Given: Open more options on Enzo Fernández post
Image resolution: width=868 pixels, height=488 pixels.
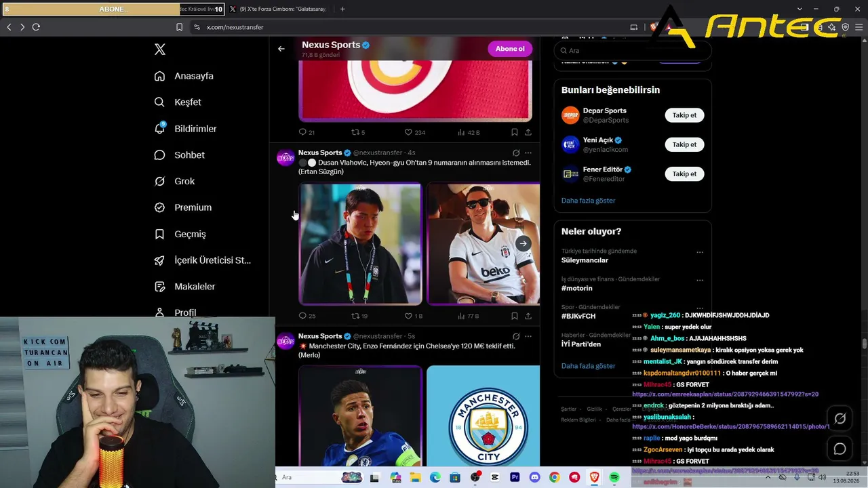Looking at the screenshot, I should click(528, 336).
